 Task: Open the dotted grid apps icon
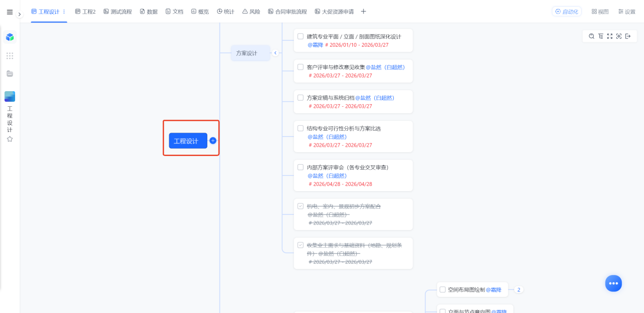coord(10,56)
